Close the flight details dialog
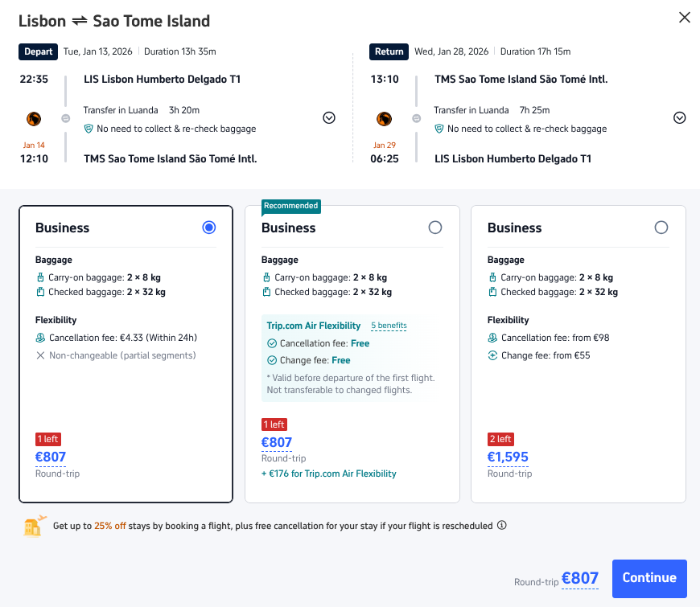 click(685, 18)
